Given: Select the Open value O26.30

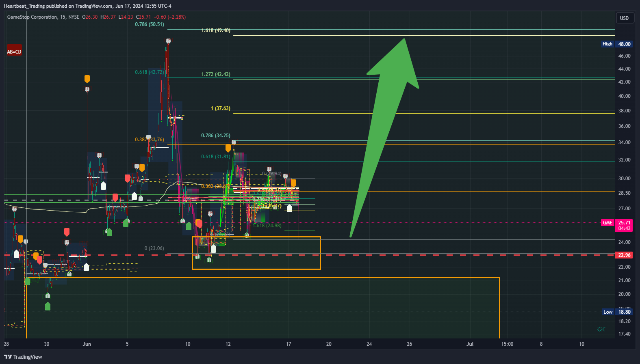Looking at the screenshot, I should (90, 17).
